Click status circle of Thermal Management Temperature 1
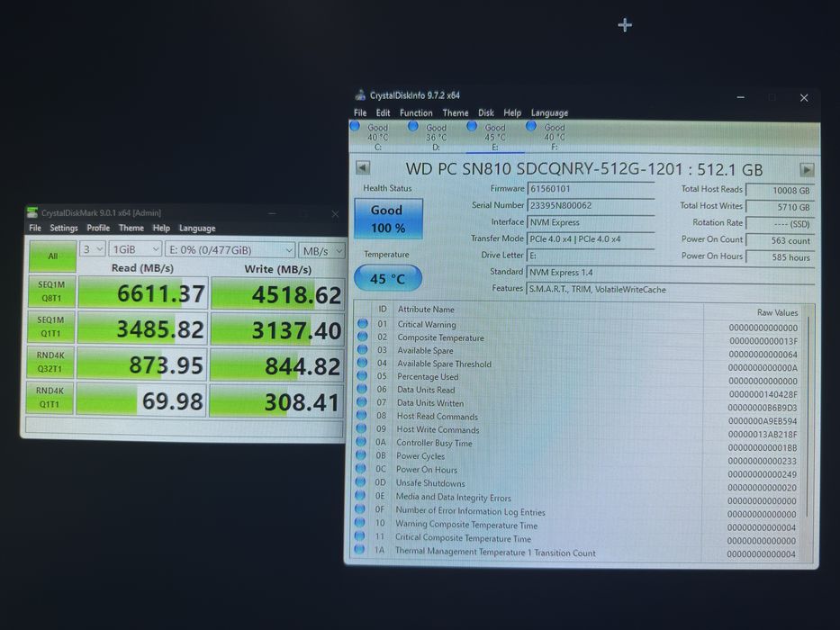 pyautogui.click(x=359, y=549)
